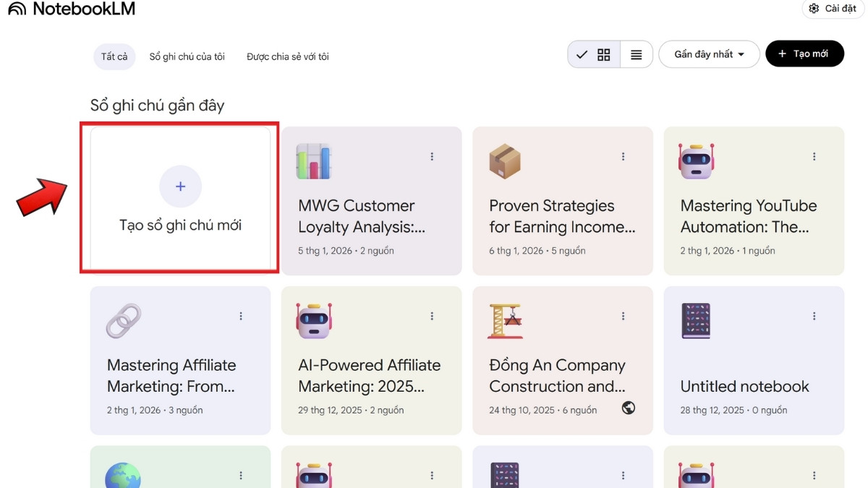868x488 pixels.
Task: Click chain link icon on Mastering Affiliate Marketing
Action: (x=123, y=320)
